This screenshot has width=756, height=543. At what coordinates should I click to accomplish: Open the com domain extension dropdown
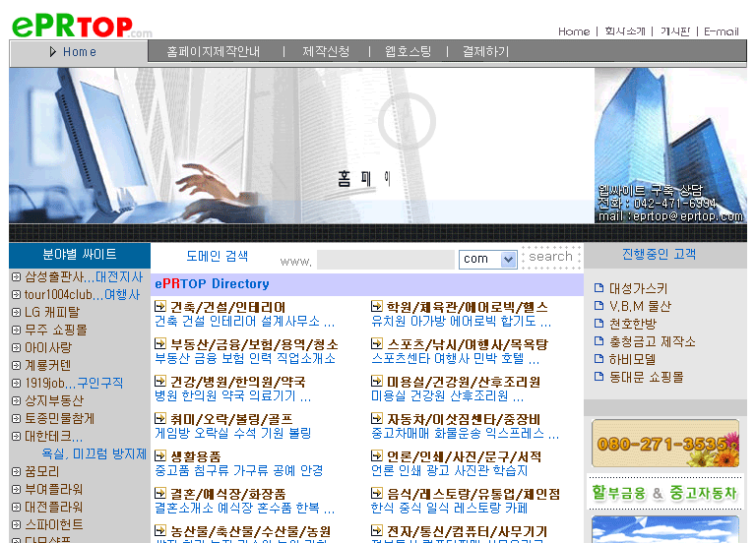coord(488,260)
